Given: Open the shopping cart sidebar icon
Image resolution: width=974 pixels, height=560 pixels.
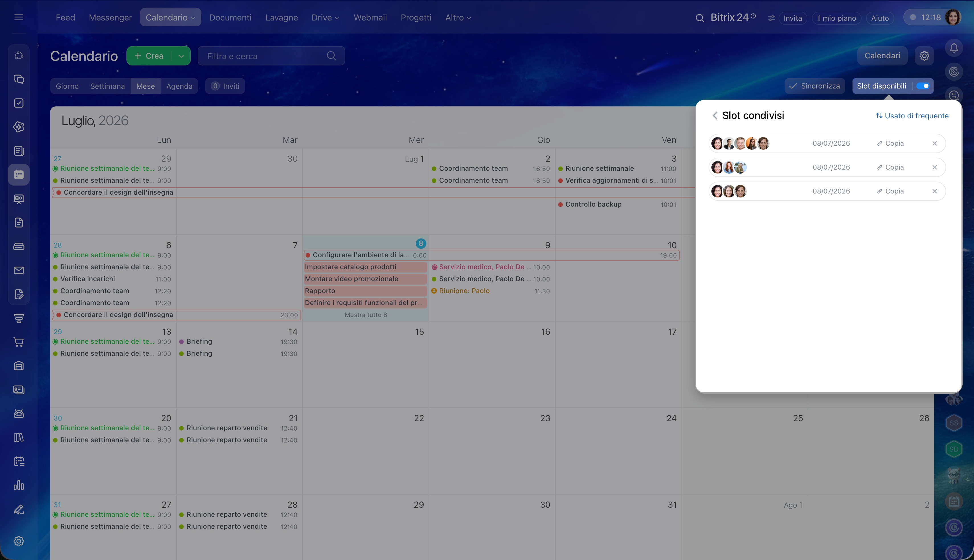Looking at the screenshot, I should (x=19, y=342).
